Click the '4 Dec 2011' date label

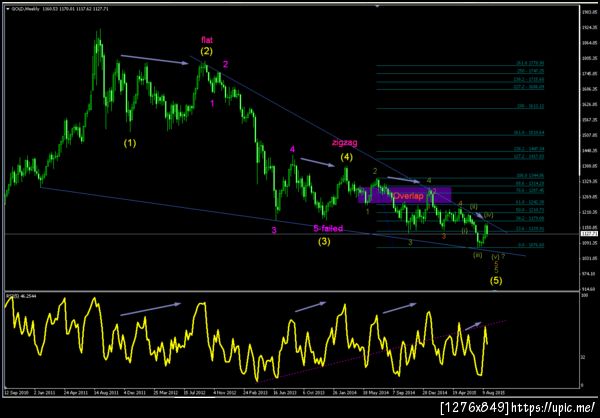pos(134,393)
